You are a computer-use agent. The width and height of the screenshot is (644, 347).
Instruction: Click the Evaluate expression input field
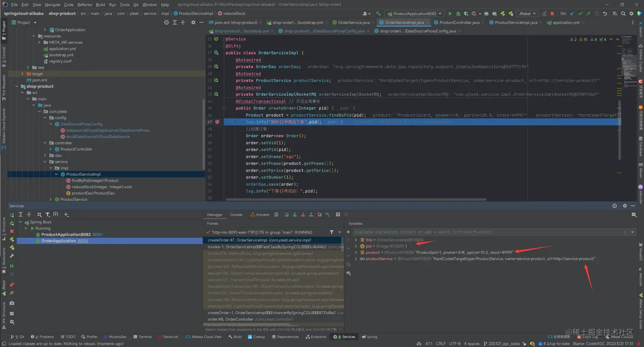pos(487,232)
